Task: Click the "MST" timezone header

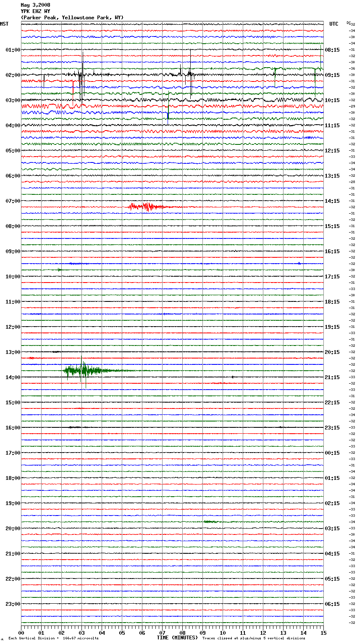Action: point(4,24)
